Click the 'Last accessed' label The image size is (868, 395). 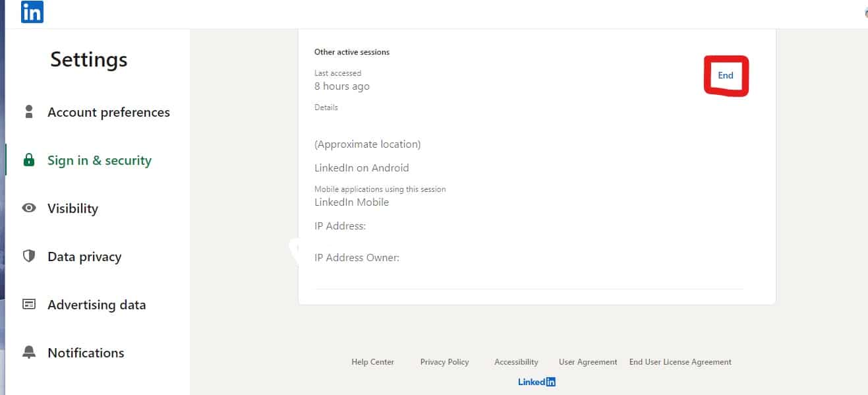338,73
